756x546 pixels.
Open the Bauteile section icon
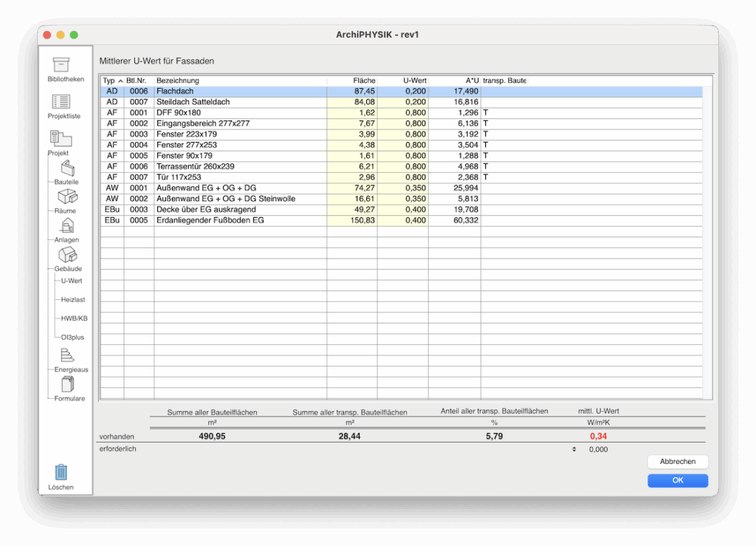tap(67, 168)
